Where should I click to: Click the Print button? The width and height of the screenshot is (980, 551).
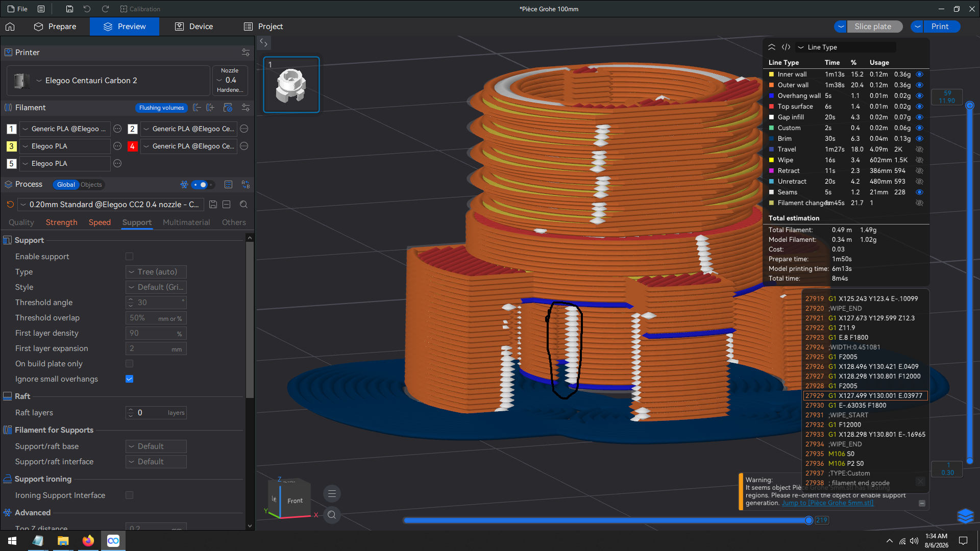(x=940, y=27)
